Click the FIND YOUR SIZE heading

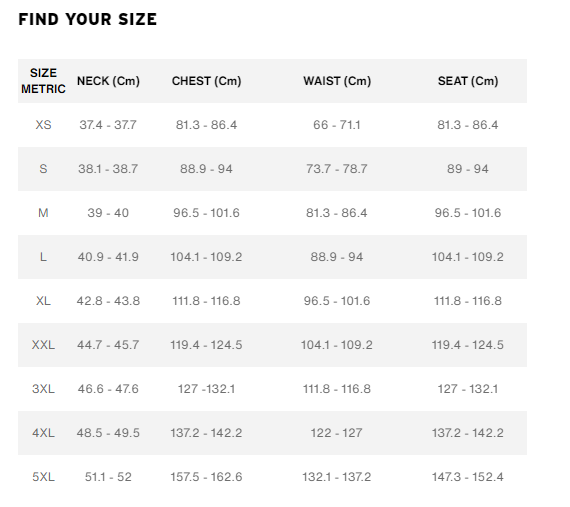(x=88, y=19)
